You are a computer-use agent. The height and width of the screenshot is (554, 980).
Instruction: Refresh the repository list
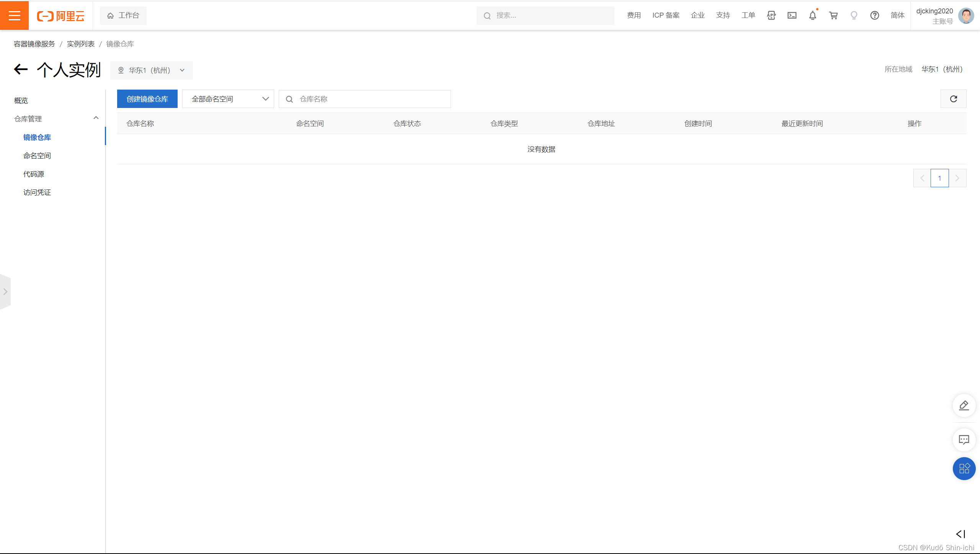point(953,99)
